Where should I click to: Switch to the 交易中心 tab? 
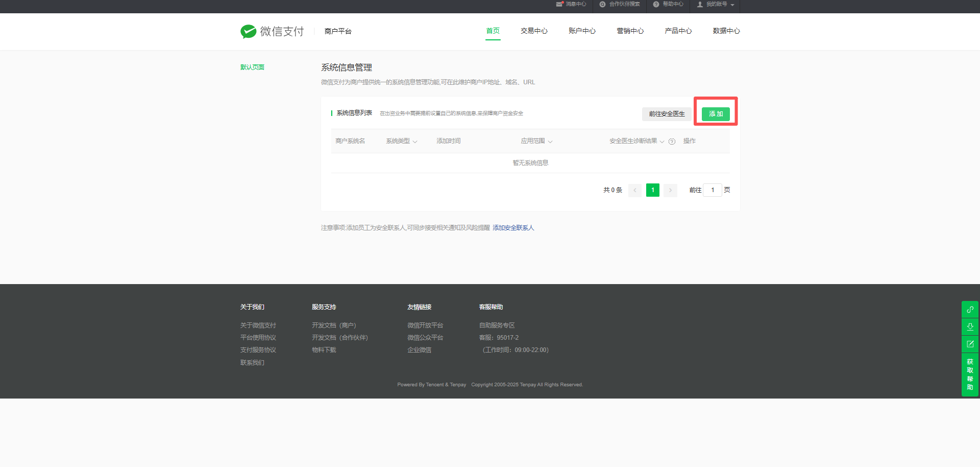pyautogui.click(x=534, y=31)
